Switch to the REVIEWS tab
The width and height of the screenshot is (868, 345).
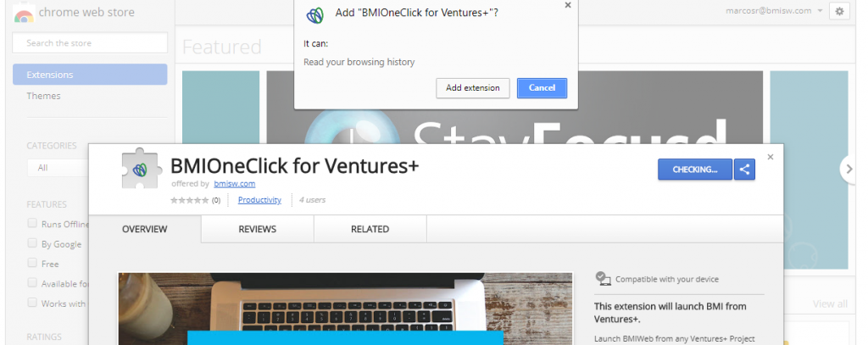point(258,229)
